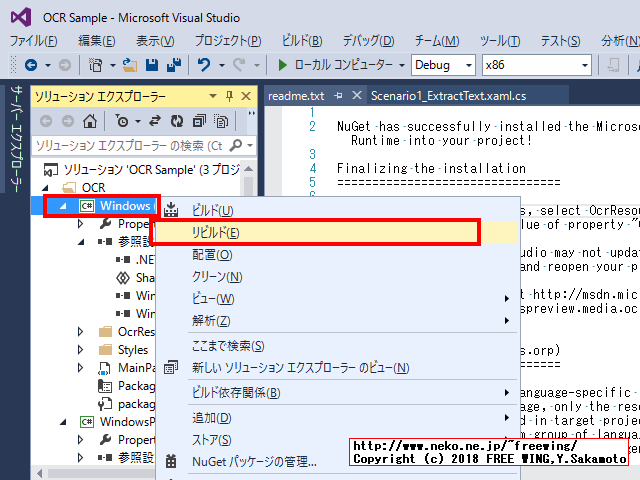The width and height of the screenshot is (640, 480).
Task: Collapse the OCR folder node
Action: pyautogui.click(x=46, y=188)
